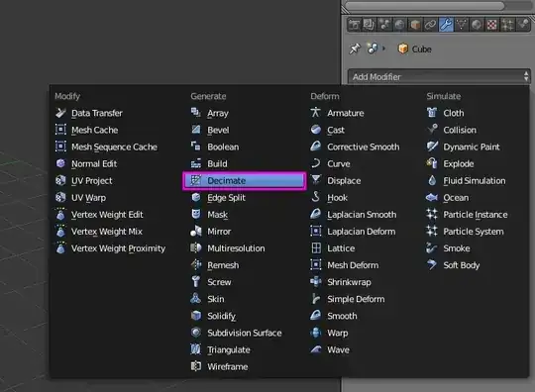Pick Vertex Weight Proximity modifier
Viewport: 535px width, 392px height.
110,248
